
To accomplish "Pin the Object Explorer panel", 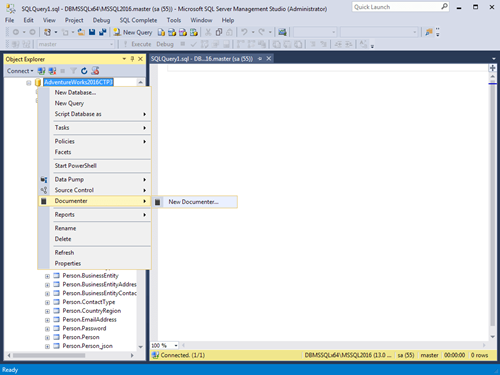I will (132, 59).
